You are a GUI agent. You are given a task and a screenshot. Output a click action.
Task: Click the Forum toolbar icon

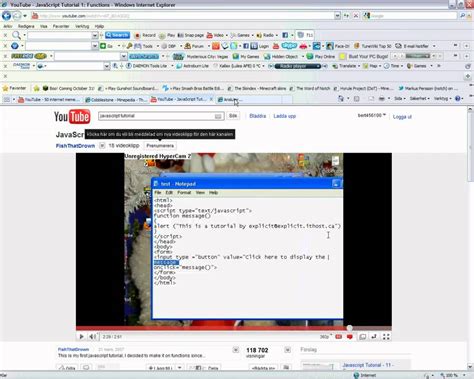pyautogui.click(x=194, y=46)
